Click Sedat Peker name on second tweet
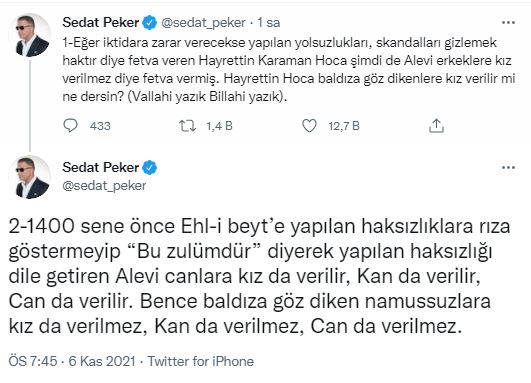The width and height of the screenshot is (531, 383). pyautogui.click(x=101, y=168)
